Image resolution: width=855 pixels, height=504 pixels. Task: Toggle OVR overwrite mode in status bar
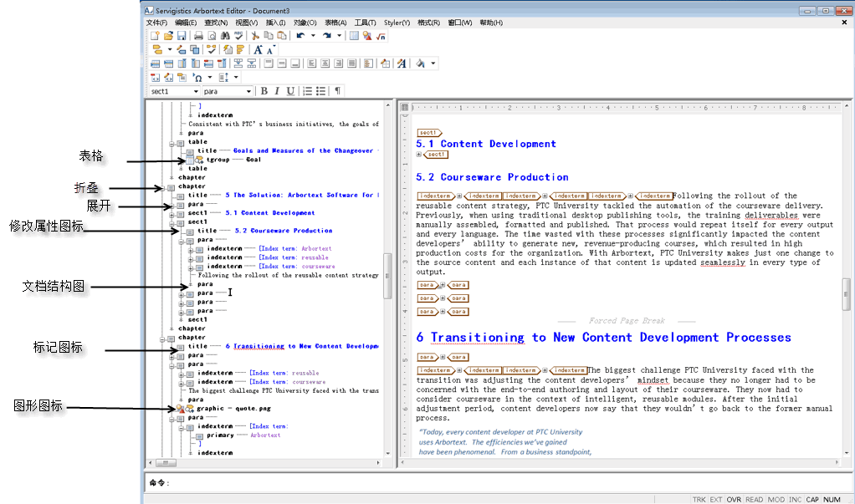pyautogui.click(x=734, y=500)
